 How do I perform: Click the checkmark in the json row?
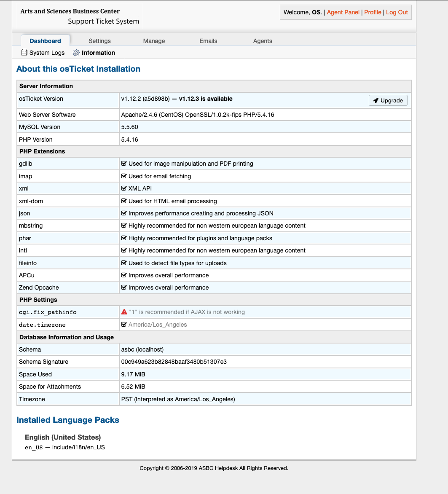coord(124,213)
